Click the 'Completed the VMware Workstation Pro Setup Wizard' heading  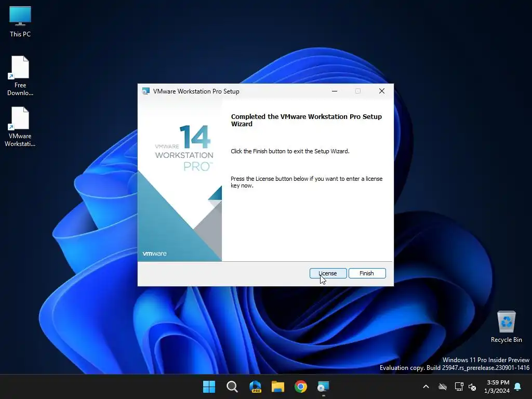coord(307,120)
